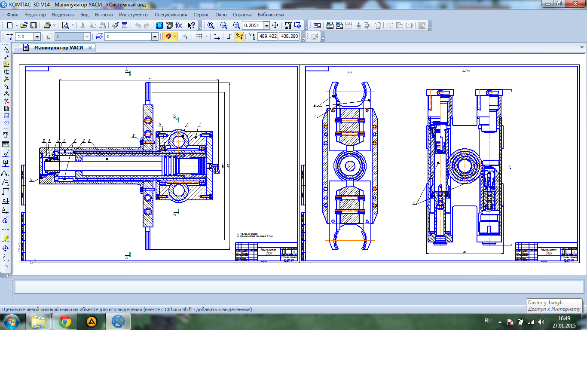The height and width of the screenshot is (392, 587).
Task: Toggle the magnet Snaps button
Action: click(168, 37)
